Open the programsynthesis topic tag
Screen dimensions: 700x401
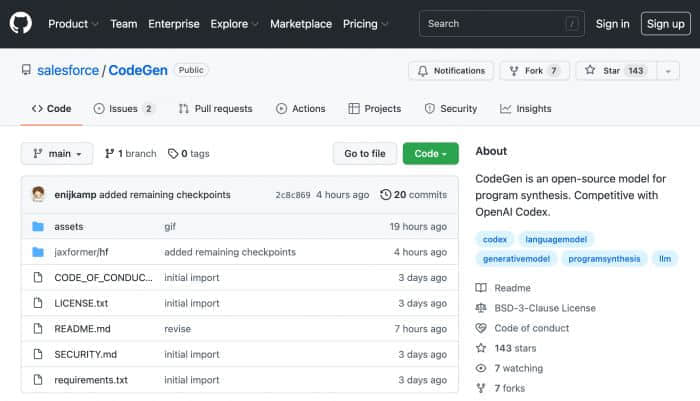coord(604,259)
